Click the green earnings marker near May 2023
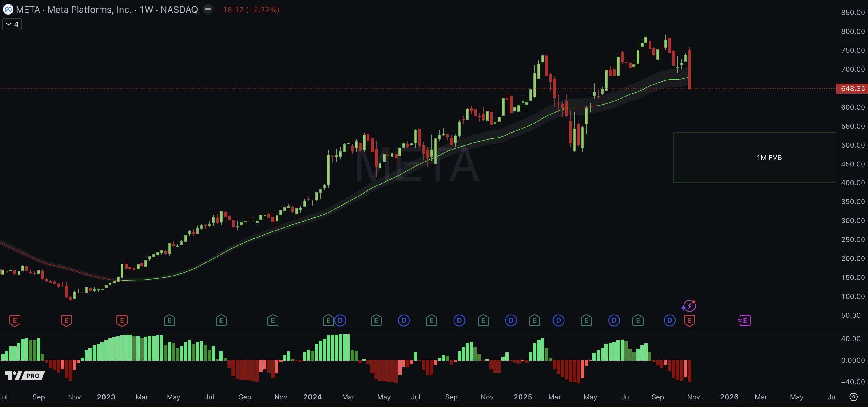Image resolution: width=868 pixels, height=407 pixels. coord(170,320)
